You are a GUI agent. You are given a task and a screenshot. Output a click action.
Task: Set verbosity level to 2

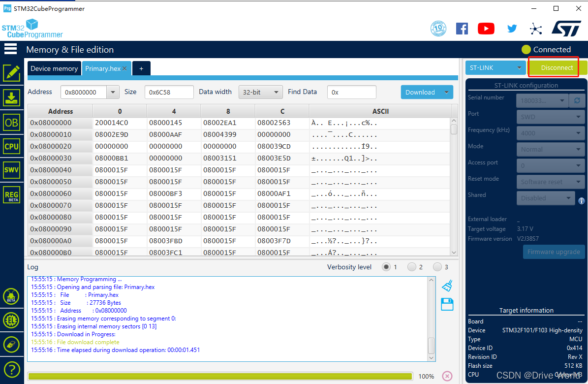pyautogui.click(x=412, y=267)
